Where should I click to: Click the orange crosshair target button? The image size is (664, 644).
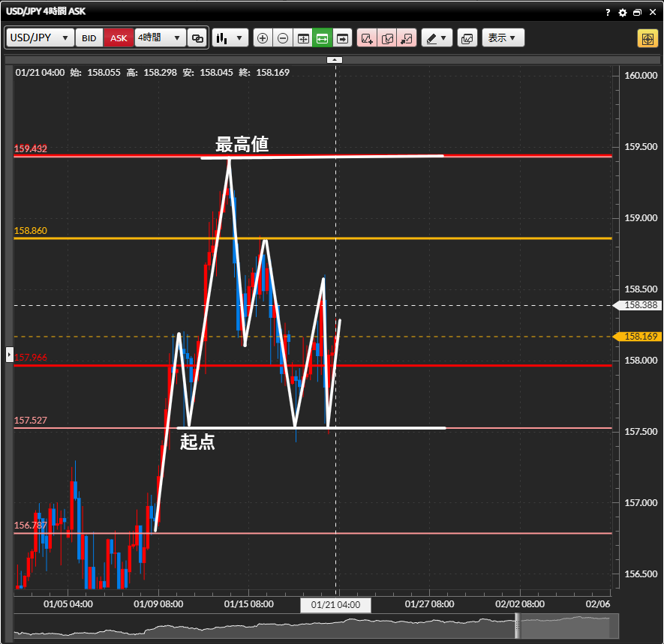(647, 38)
